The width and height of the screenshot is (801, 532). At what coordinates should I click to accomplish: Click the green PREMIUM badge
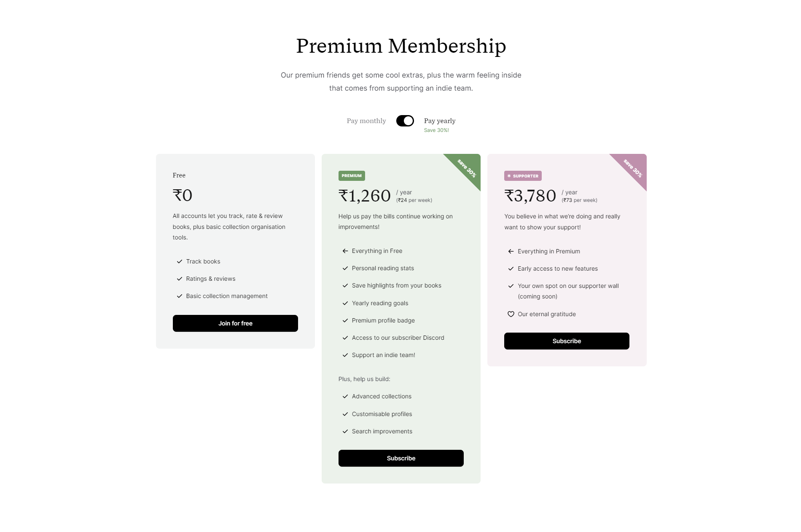[352, 176]
